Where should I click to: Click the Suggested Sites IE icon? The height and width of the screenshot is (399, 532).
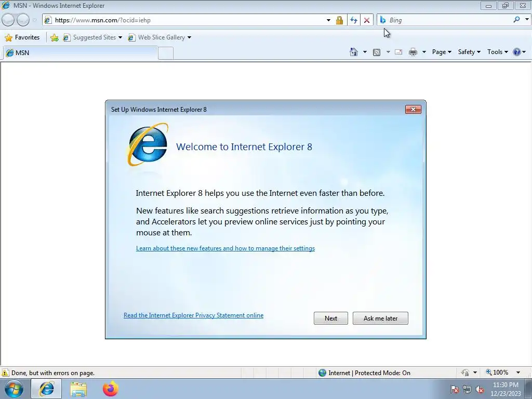click(x=67, y=37)
